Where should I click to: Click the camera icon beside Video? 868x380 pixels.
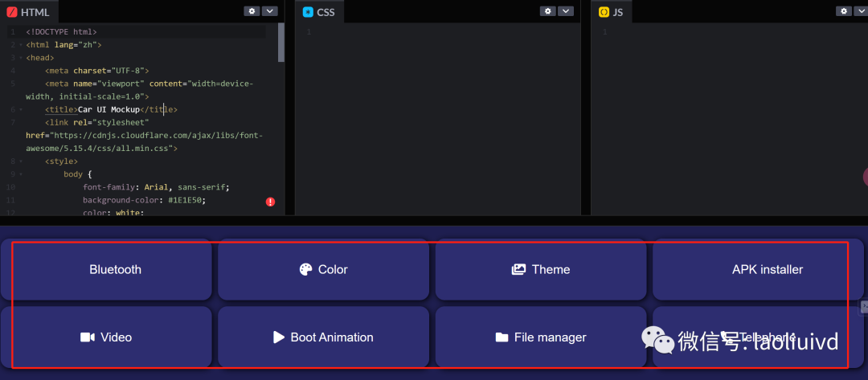click(88, 337)
